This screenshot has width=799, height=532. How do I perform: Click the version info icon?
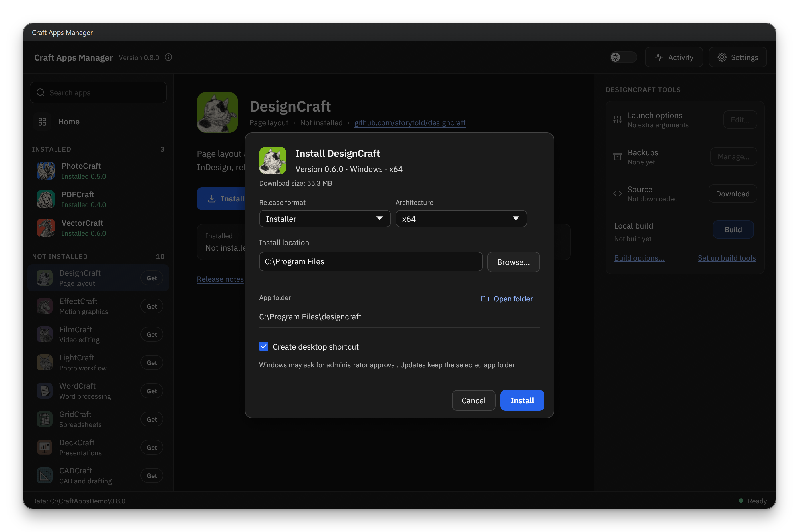(x=168, y=57)
